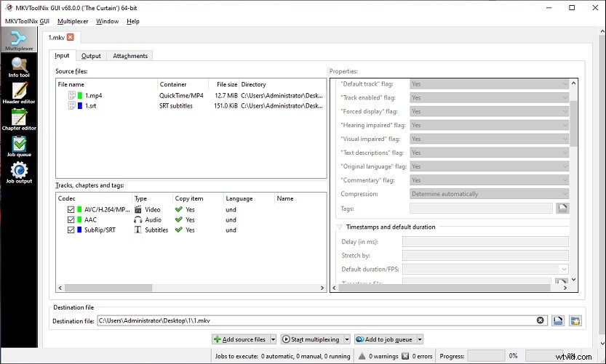Click the green checkmark for video Copy item
This screenshot has width=606, height=364.
coord(178,209)
